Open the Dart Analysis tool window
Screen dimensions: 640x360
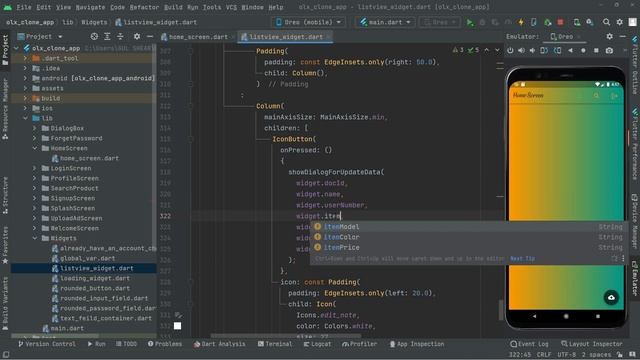[220, 344]
